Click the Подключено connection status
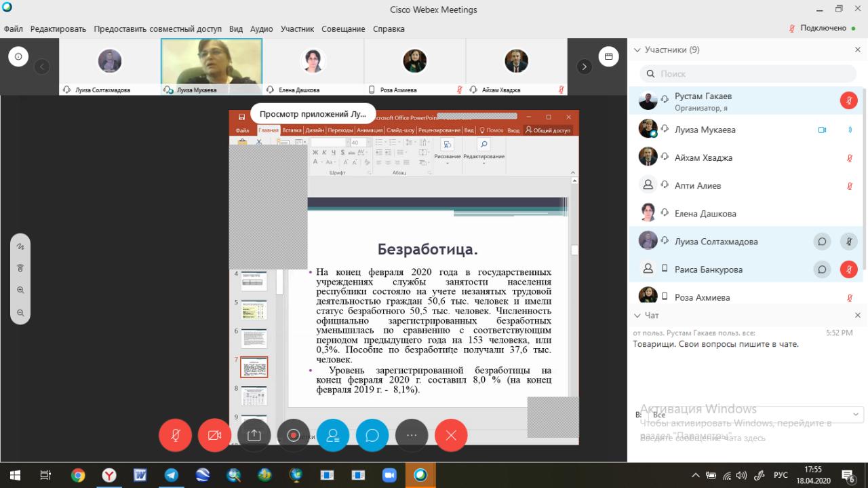 coord(823,29)
